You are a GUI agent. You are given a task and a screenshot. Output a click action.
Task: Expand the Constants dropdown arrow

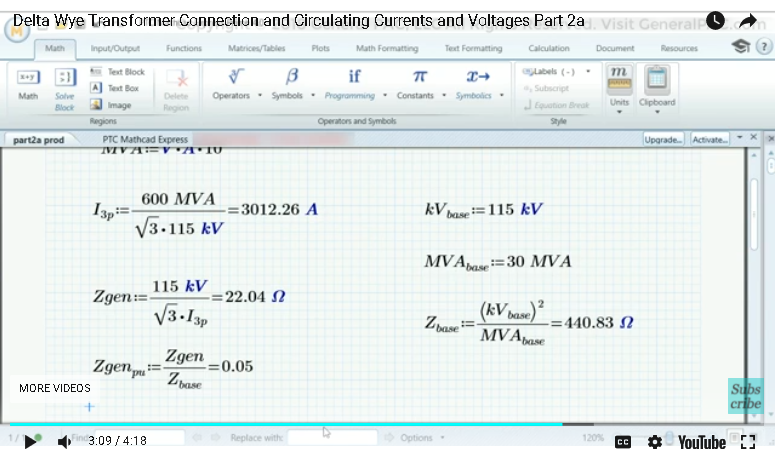(444, 95)
